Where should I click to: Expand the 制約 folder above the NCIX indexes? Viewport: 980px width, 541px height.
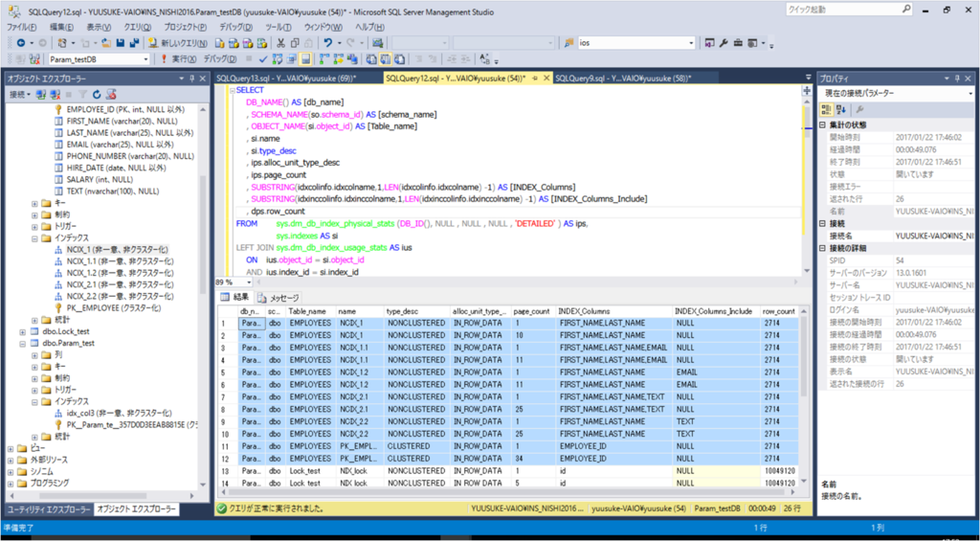click(35, 214)
